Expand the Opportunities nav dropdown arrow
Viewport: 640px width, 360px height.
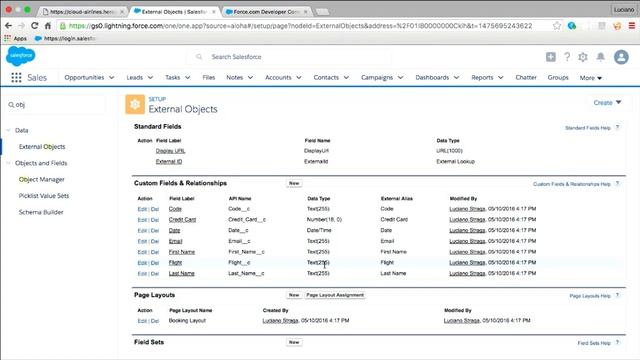point(111,78)
